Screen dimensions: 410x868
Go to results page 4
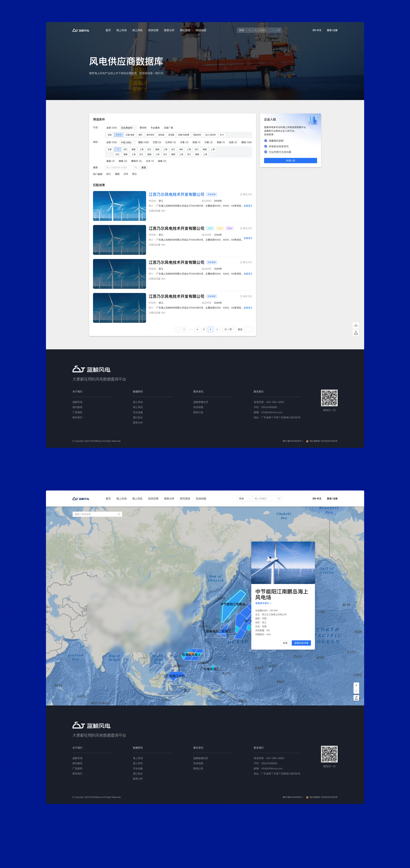[197, 329]
